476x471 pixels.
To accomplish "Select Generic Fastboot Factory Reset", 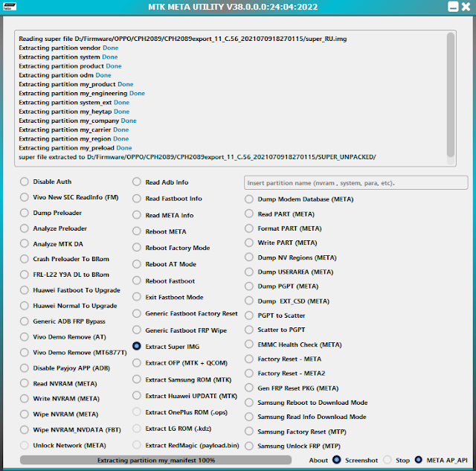I will tap(137, 313).
